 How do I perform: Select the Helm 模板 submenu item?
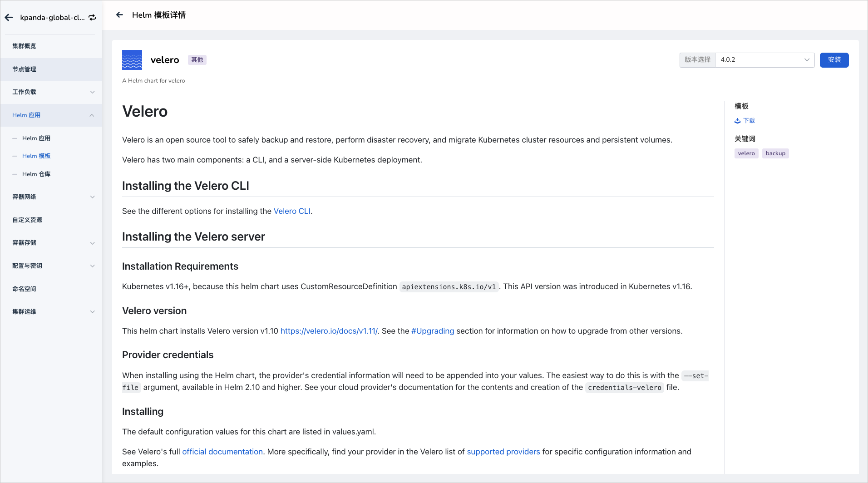(36, 156)
